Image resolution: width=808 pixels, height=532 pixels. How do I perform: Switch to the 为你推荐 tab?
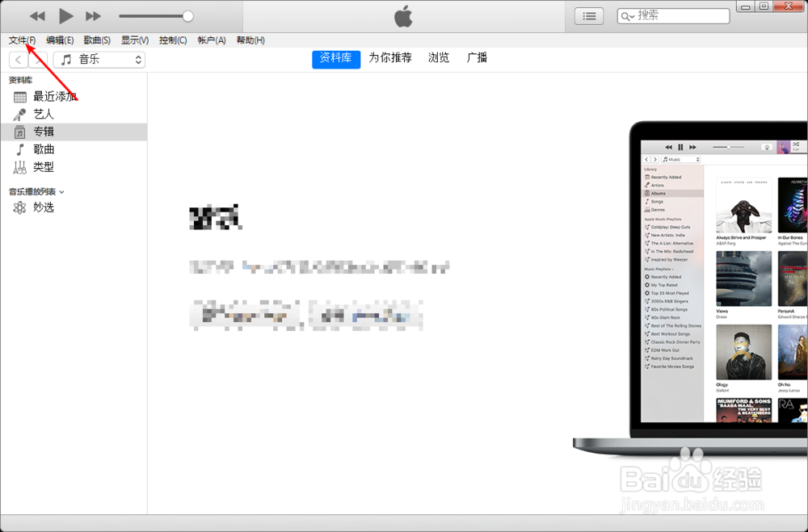click(390, 58)
